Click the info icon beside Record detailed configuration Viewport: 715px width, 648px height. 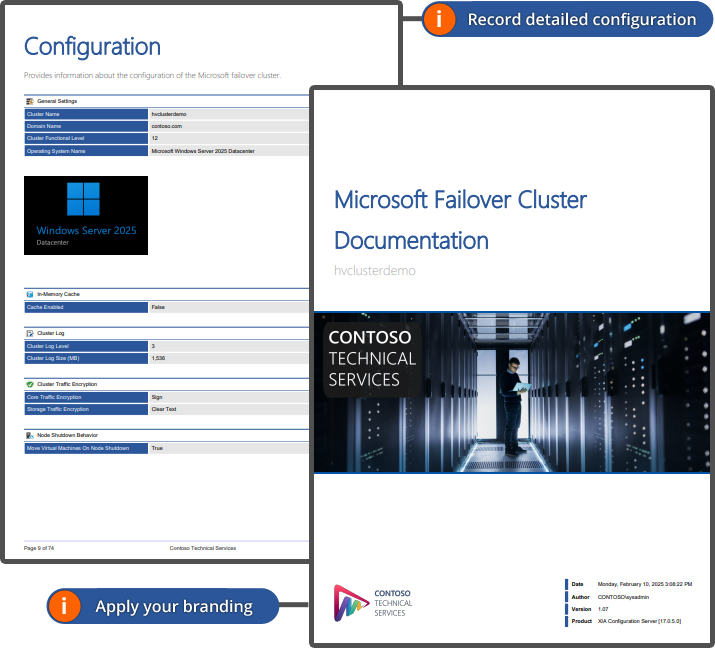(439, 19)
